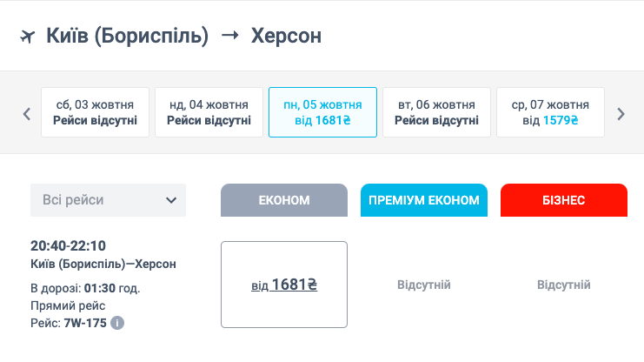644x362 pixels.
Task: Click Відсутній under Преміум Економ
Action: tap(424, 285)
